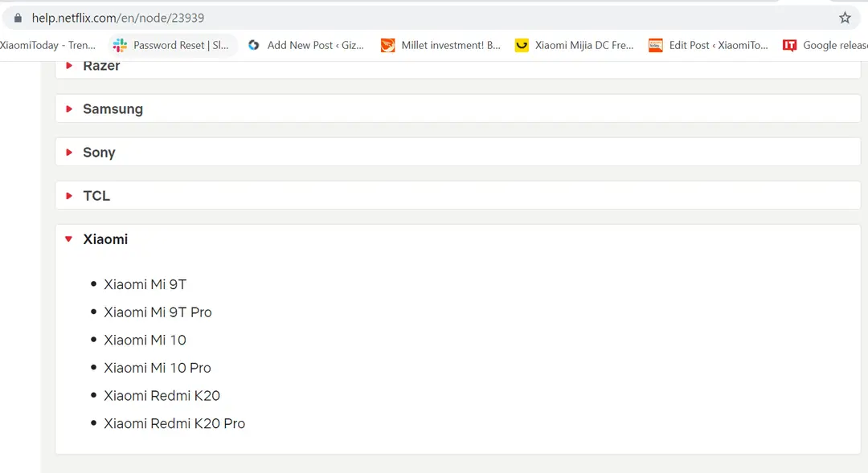
Task: Open the Add New Post Giz bookmark
Action: click(306, 45)
